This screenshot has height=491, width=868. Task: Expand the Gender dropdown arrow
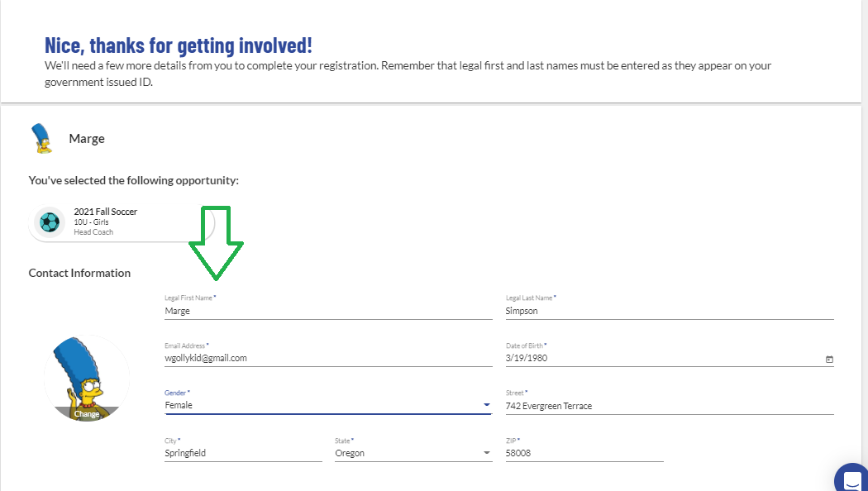(x=487, y=405)
